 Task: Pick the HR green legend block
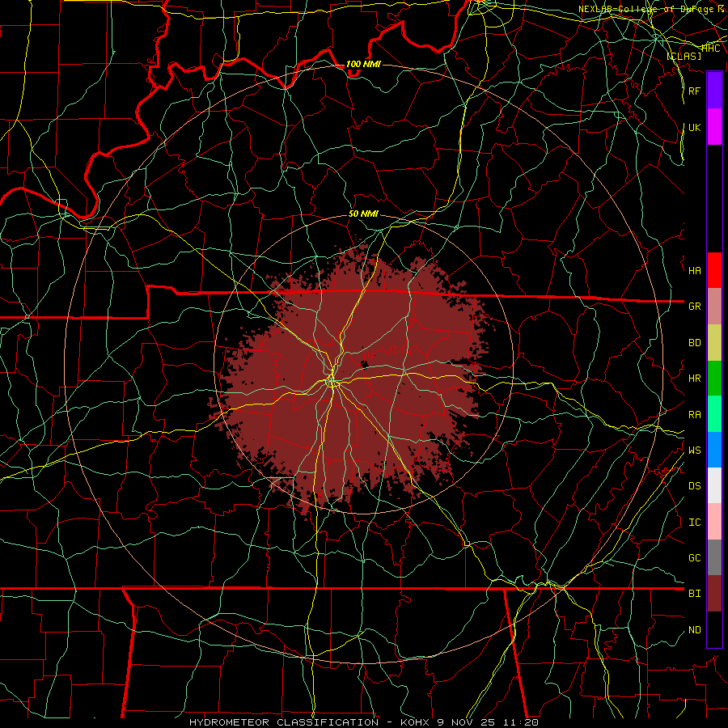[714, 378]
